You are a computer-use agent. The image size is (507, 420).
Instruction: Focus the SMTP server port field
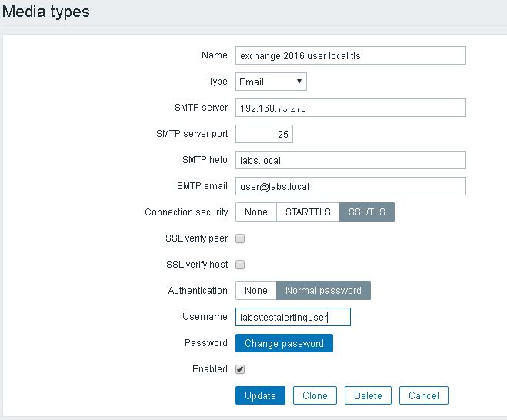pyautogui.click(x=264, y=134)
